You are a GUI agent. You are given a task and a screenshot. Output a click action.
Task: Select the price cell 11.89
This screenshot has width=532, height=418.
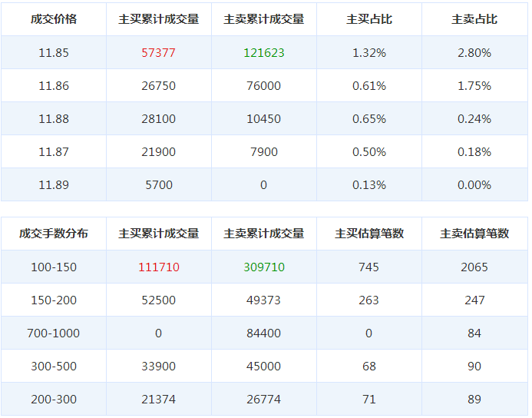tap(54, 184)
